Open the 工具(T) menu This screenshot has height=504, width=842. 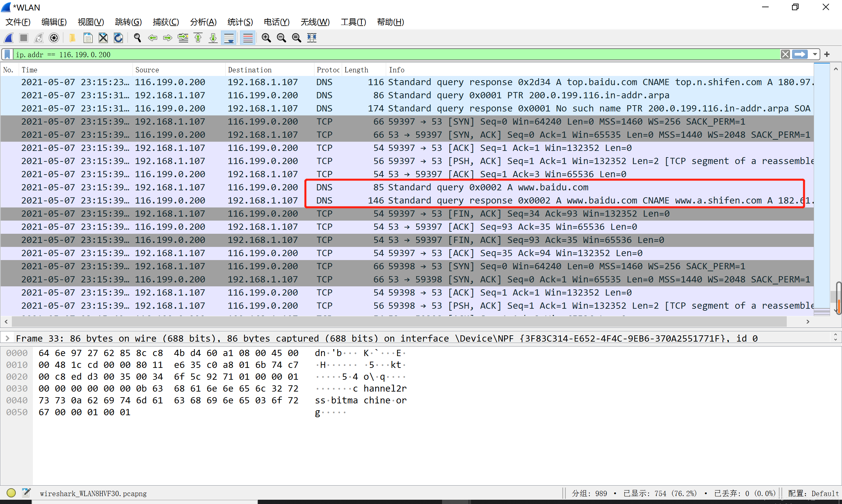pos(353,22)
